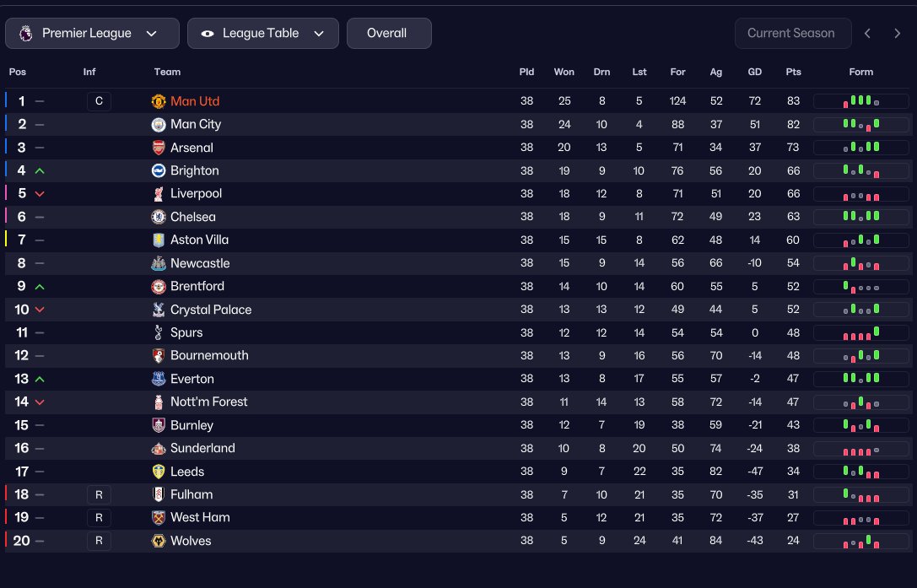Go to next season with right arrow
The image size is (917, 588).
click(x=897, y=34)
